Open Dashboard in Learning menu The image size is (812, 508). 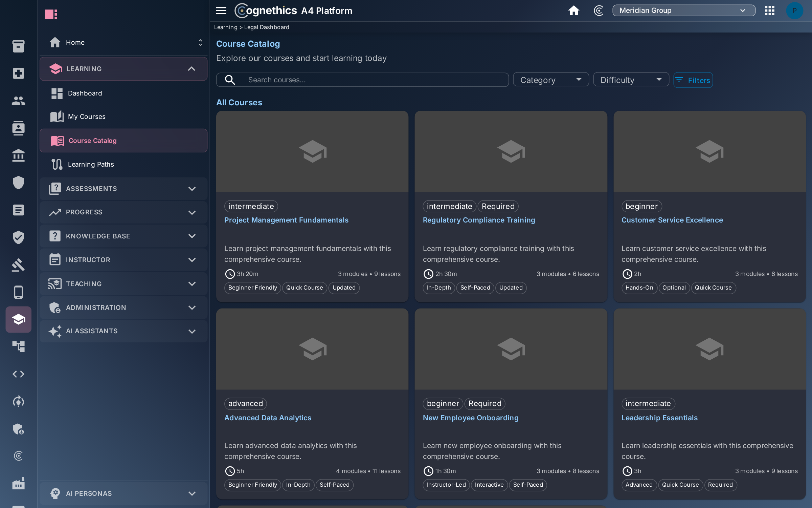[x=123, y=93]
